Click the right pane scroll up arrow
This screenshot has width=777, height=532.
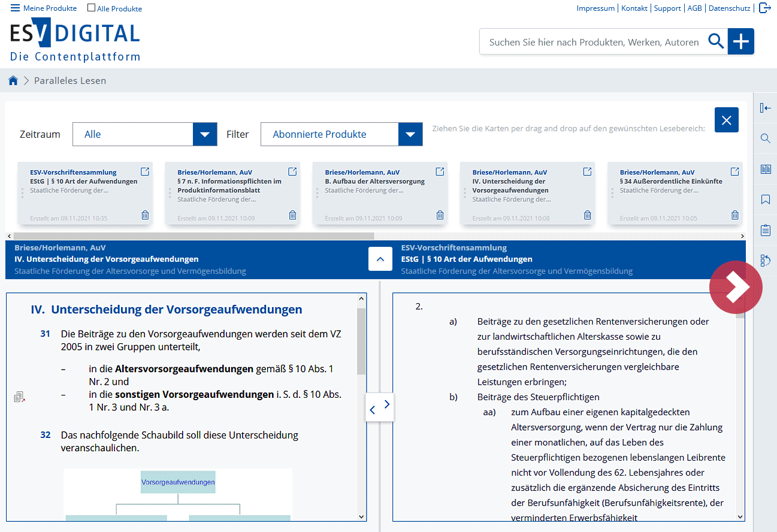click(x=740, y=298)
